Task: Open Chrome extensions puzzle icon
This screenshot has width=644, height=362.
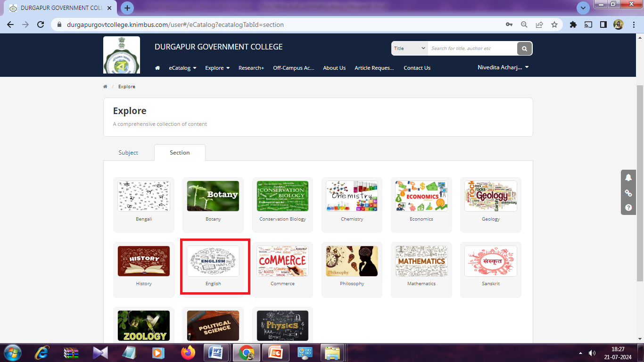Action: (573, 25)
